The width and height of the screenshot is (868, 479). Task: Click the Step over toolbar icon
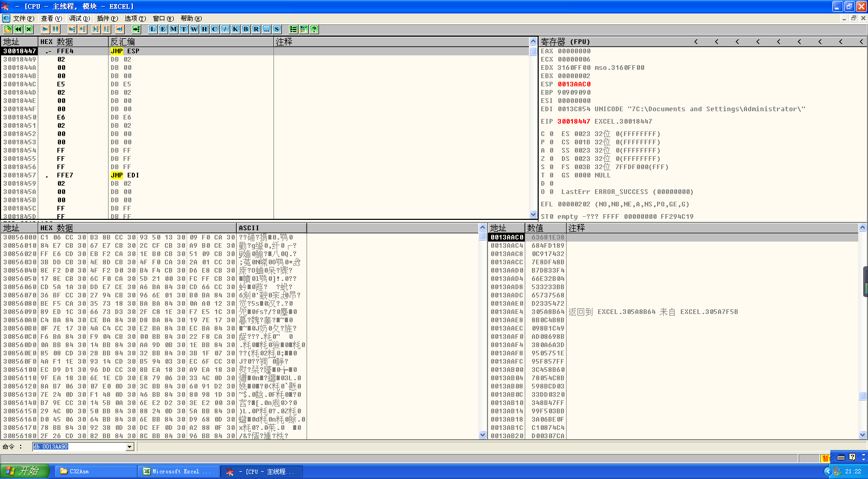point(82,29)
